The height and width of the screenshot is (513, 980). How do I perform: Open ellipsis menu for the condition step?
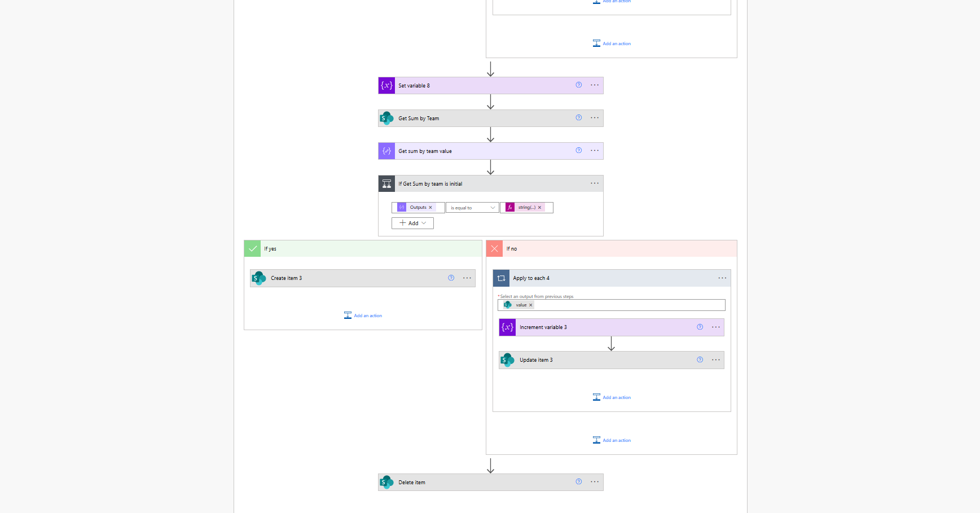[x=595, y=183]
